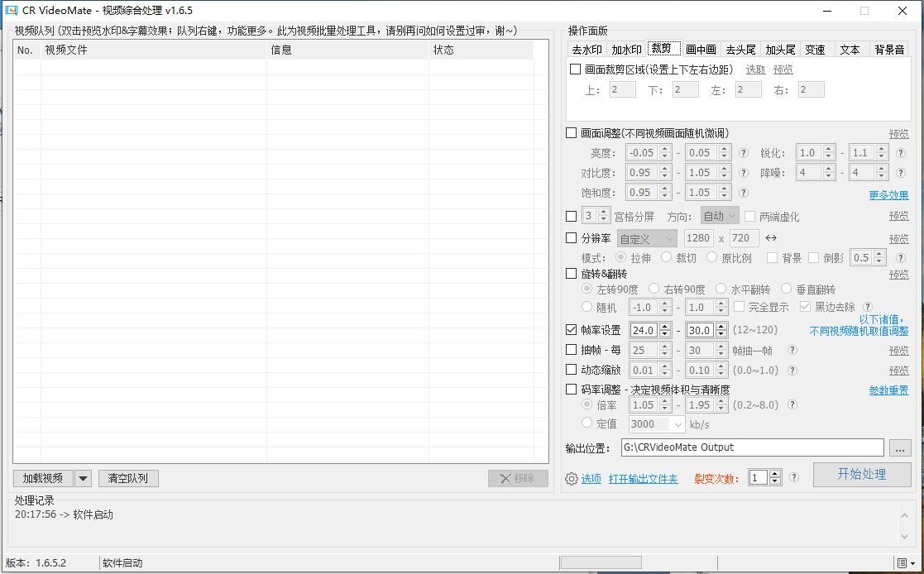
Task: Click the browse "..." button for output location
Action: pos(899,447)
